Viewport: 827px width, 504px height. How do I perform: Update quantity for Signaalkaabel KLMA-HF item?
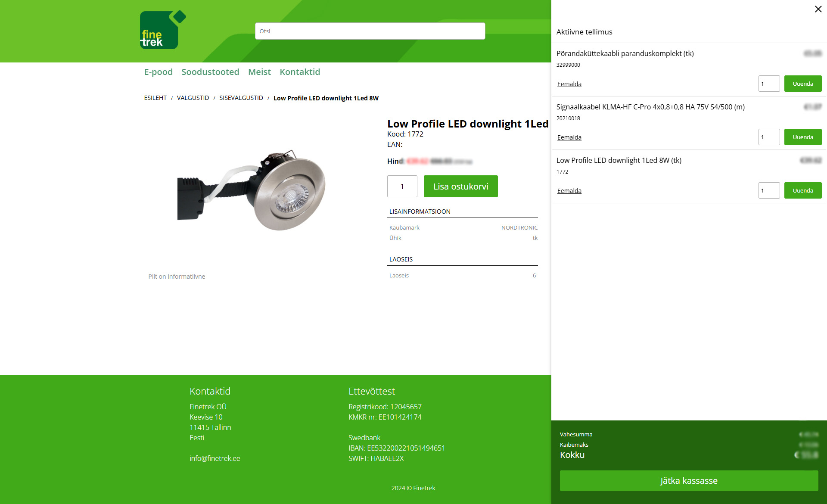point(802,137)
